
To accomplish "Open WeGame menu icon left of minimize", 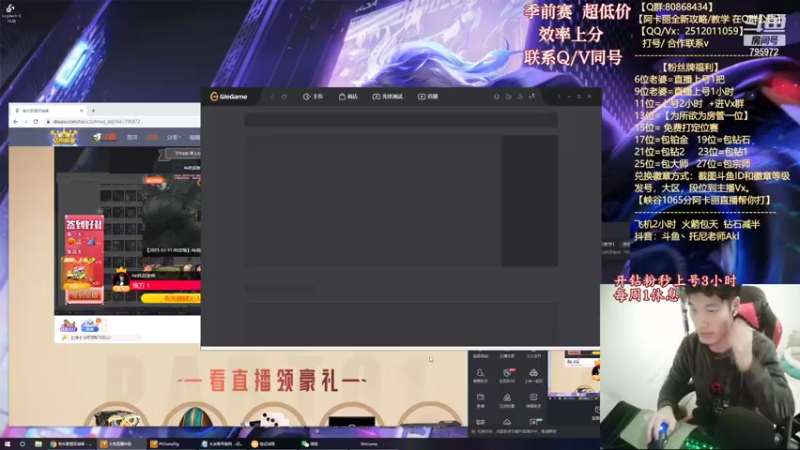I will click(559, 96).
